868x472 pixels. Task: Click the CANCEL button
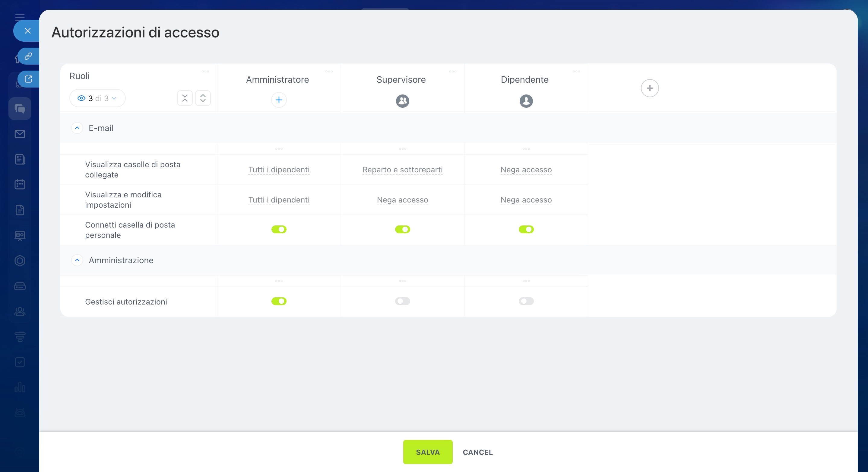coord(477,452)
